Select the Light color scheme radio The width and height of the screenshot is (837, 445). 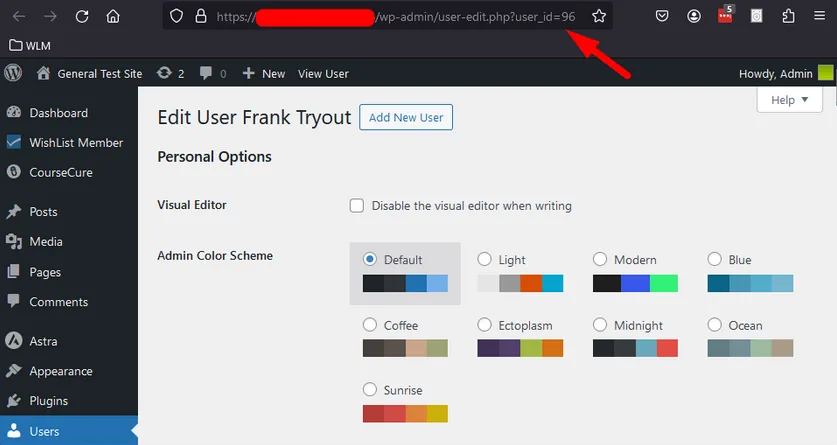click(484, 259)
